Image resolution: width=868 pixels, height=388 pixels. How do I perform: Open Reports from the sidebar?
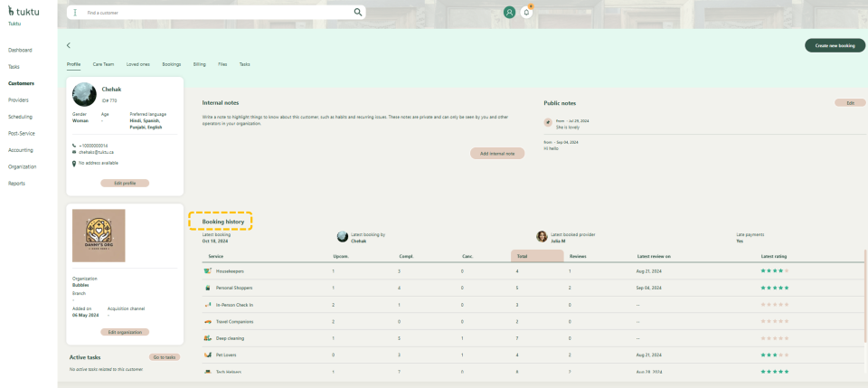[x=16, y=184]
